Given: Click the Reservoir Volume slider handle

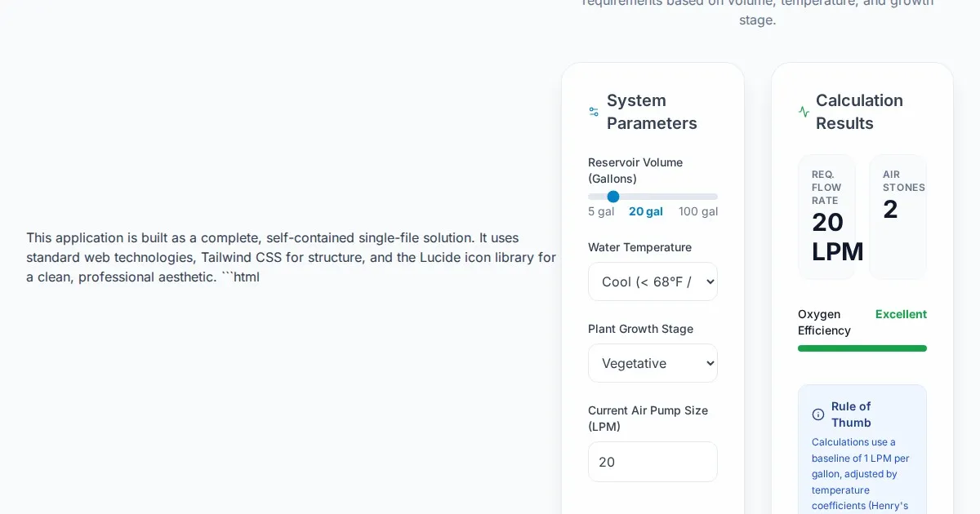Looking at the screenshot, I should 613,197.
